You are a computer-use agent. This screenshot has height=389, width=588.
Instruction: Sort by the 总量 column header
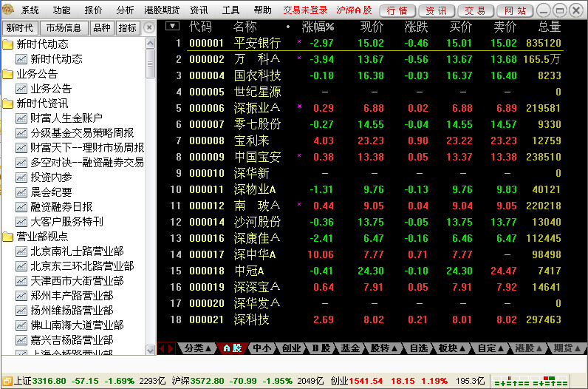pyautogui.click(x=550, y=27)
